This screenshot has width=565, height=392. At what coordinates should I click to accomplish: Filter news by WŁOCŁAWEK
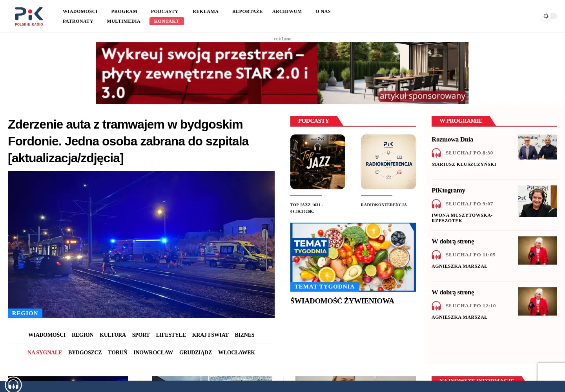point(237,352)
